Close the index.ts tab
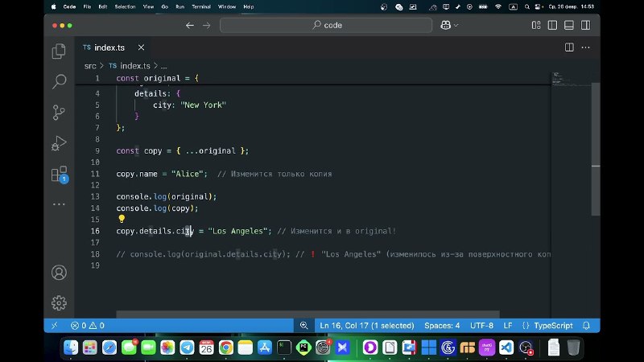 141,47
